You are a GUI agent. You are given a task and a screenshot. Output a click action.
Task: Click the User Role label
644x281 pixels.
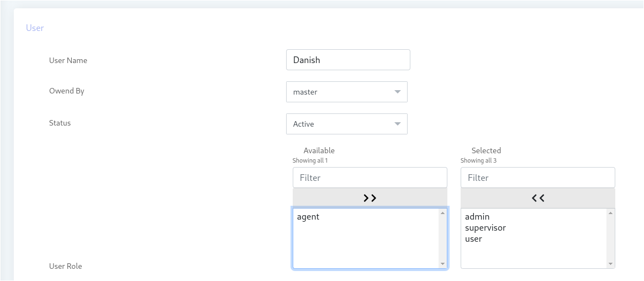click(x=65, y=266)
